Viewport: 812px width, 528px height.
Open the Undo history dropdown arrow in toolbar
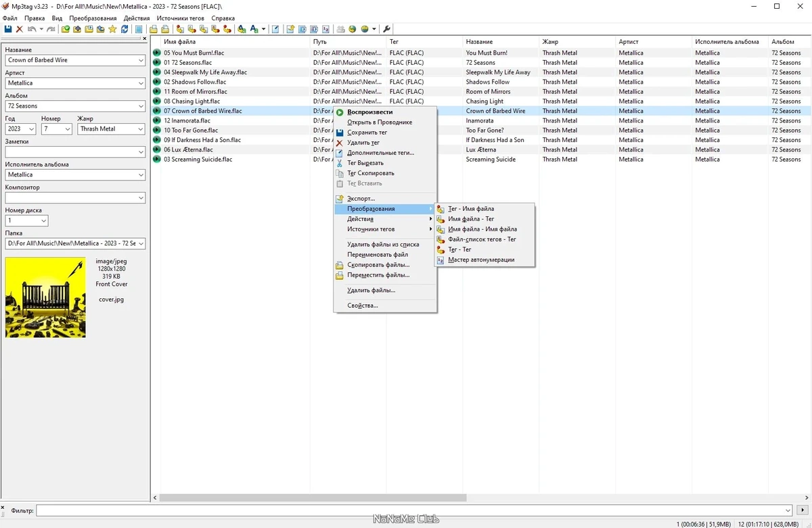(x=41, y=29)
